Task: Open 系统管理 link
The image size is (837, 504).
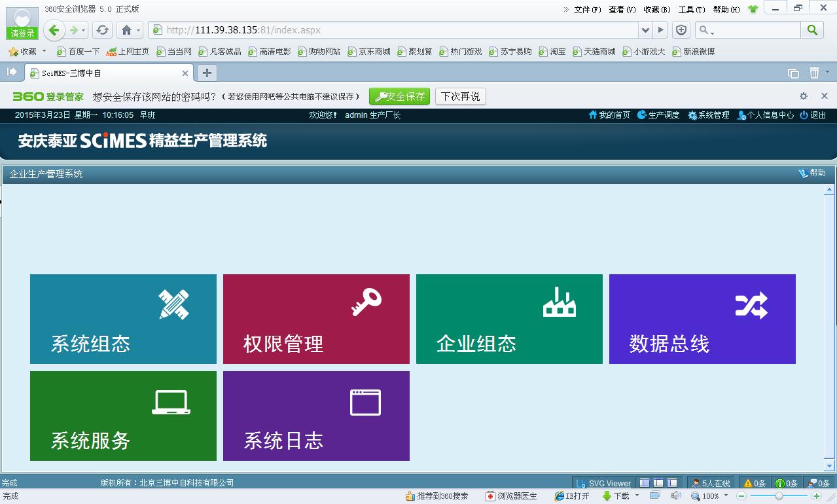Action: (x=709, y=115)
